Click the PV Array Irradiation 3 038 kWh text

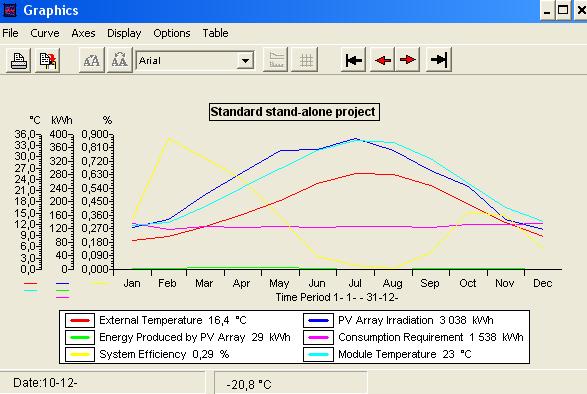click(416, 321)
